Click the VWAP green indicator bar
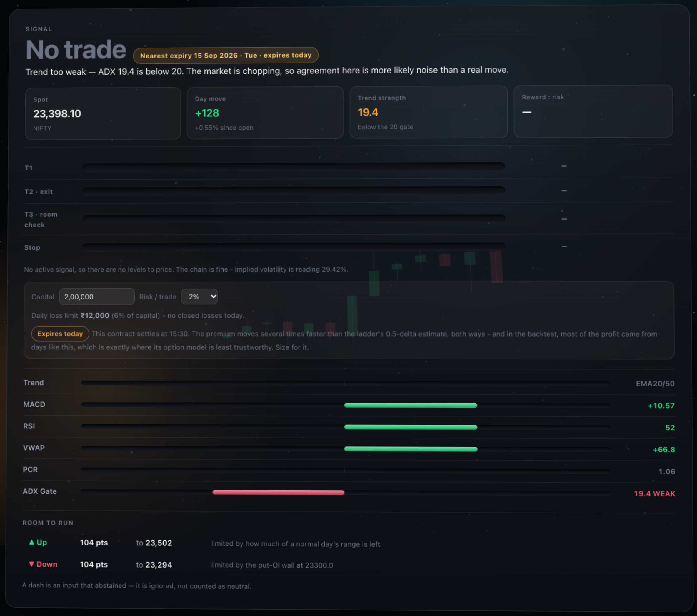This screenshot has width=697, height=616. pos(411,449)
